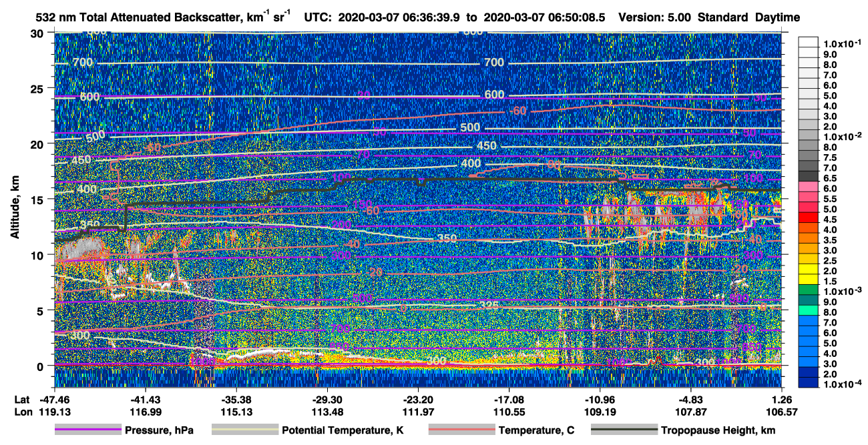Click longitude value 113.48

click(327, 412)
